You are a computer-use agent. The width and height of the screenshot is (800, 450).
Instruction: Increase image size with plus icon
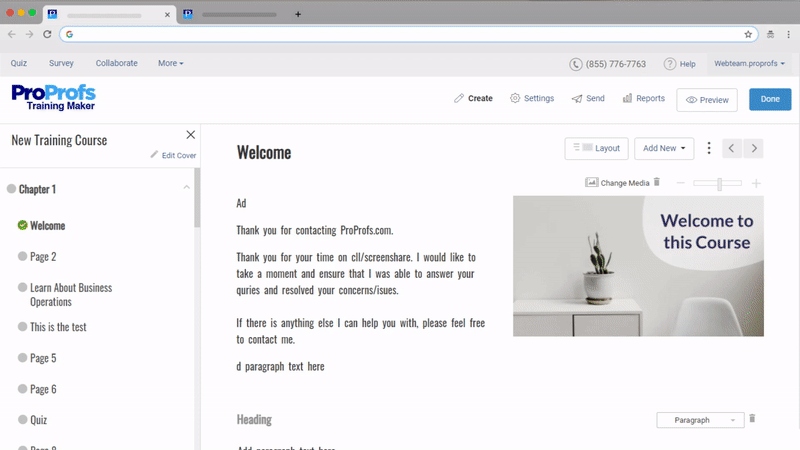click(756, 183)
